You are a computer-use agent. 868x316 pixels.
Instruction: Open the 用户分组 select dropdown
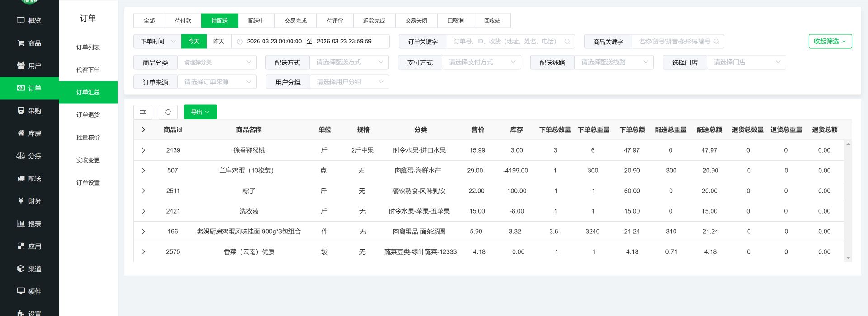349,82
